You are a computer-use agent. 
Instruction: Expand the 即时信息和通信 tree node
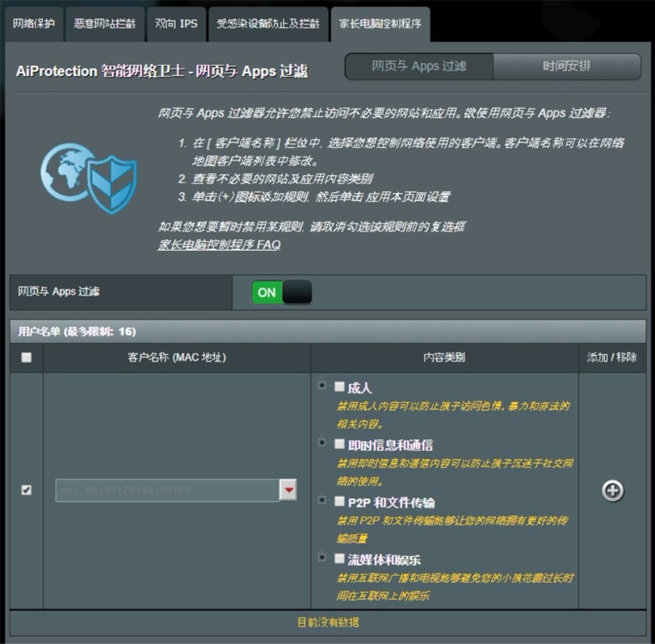pyautogui.click(x=322, y=442)
